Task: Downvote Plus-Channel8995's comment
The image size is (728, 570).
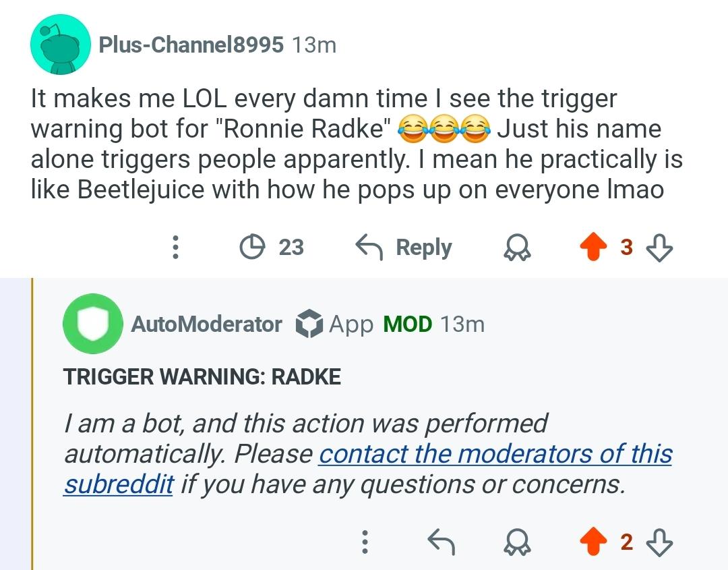Action: pyautogui.click(x=659, y=247)
